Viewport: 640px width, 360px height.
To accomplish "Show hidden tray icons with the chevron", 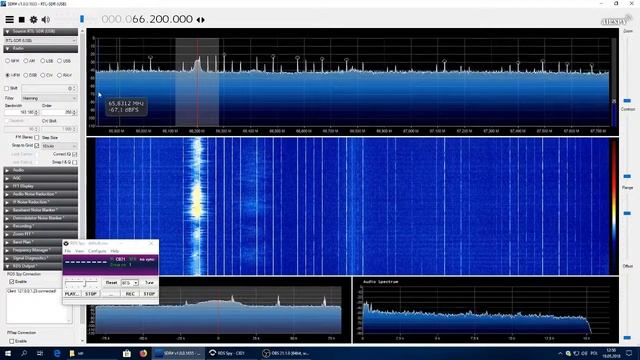I will pyautogui.click(x=560, y=353).
